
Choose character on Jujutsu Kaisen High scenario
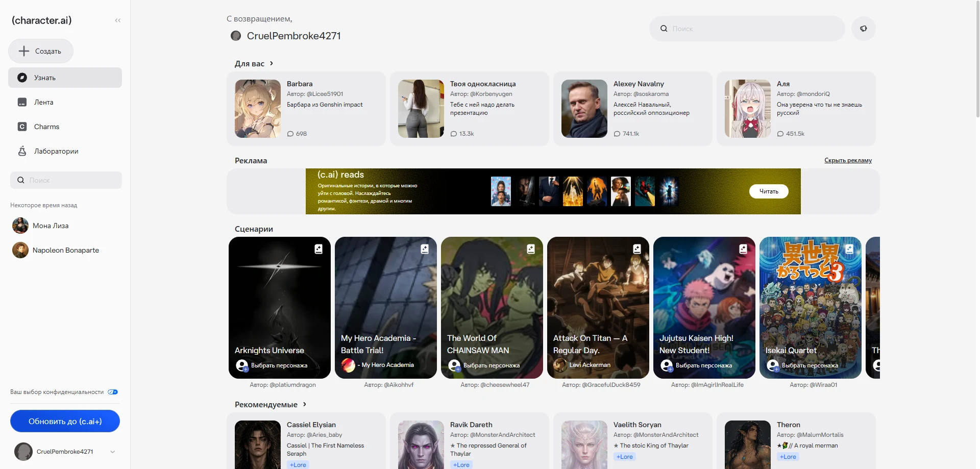[697, 365]
